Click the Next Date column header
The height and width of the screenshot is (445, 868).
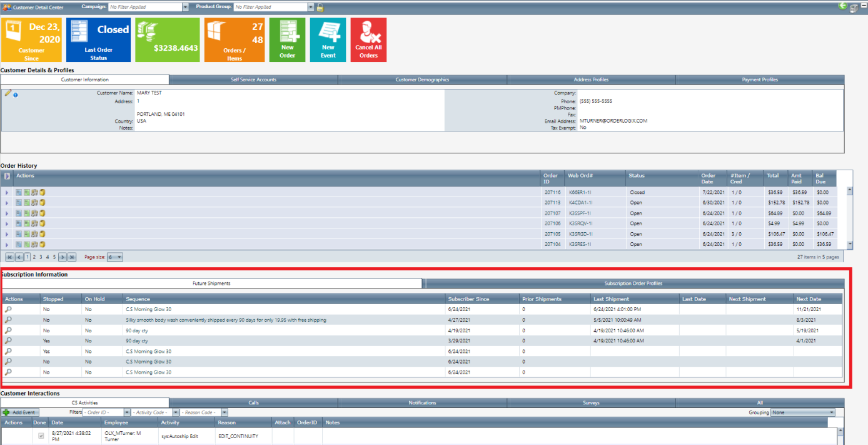tap(818, 299)
